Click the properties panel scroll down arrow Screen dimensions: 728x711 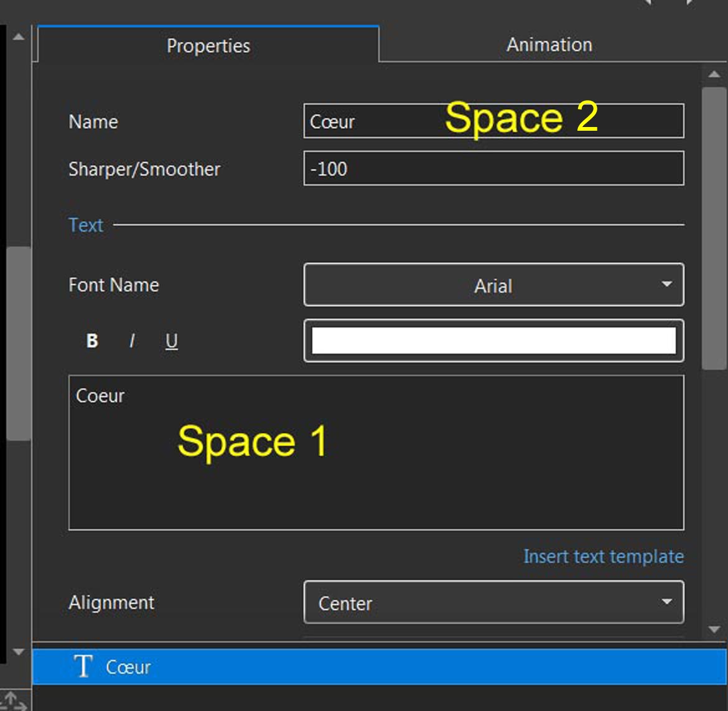[x=714, y=629]
